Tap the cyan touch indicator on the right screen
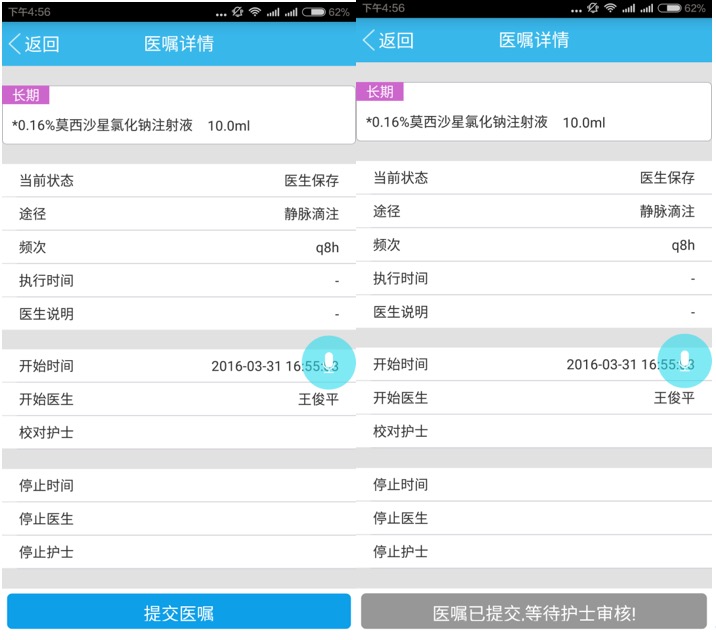This screenshot has height=640, width=716. pyautogui.click(x=684, y=360)
